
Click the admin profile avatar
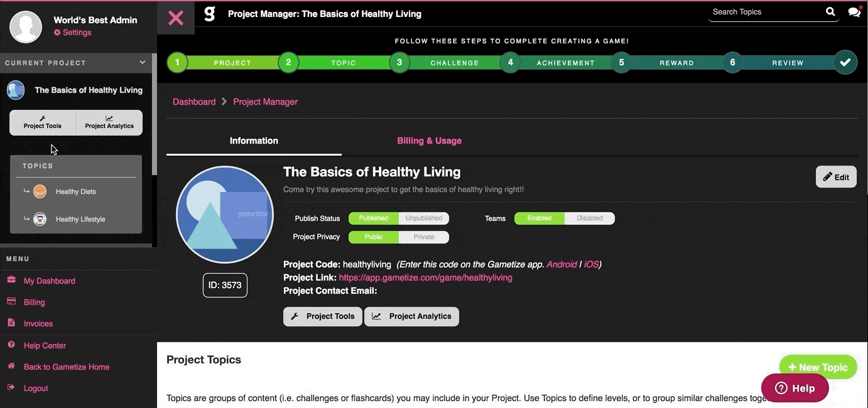coord(26,26)
